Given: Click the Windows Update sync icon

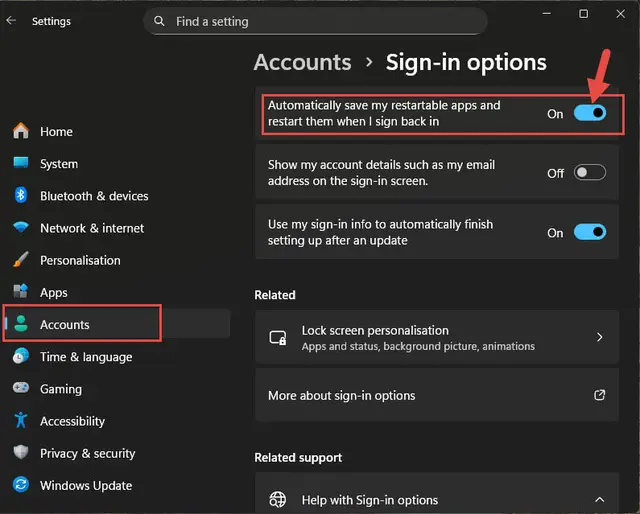Looking at the screenshot, I should (x=20, y=485).
